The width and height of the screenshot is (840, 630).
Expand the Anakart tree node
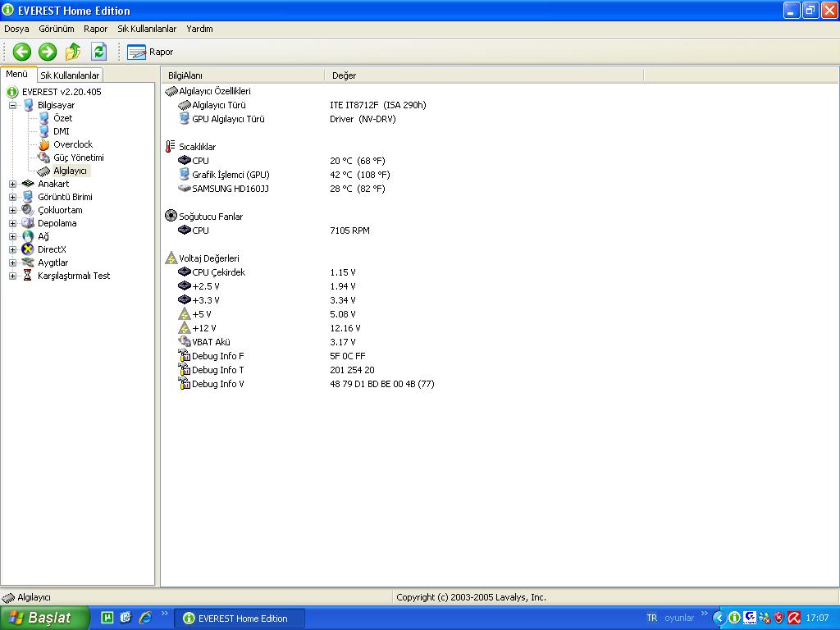pos(12,184)
